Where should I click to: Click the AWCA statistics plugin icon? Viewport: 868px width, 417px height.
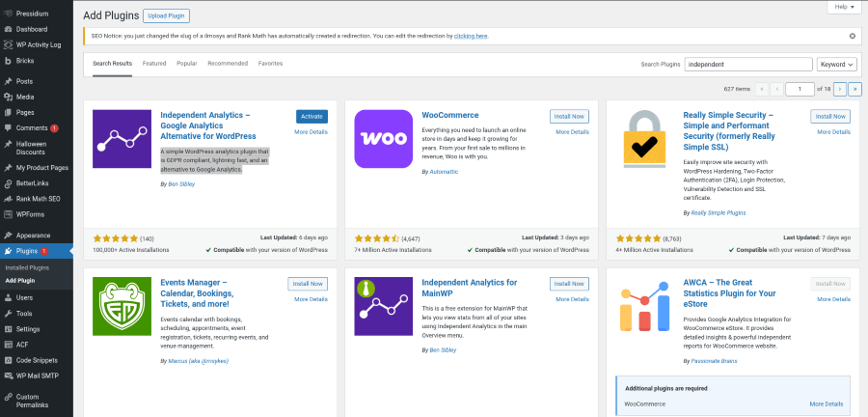[x=644, y=305]
